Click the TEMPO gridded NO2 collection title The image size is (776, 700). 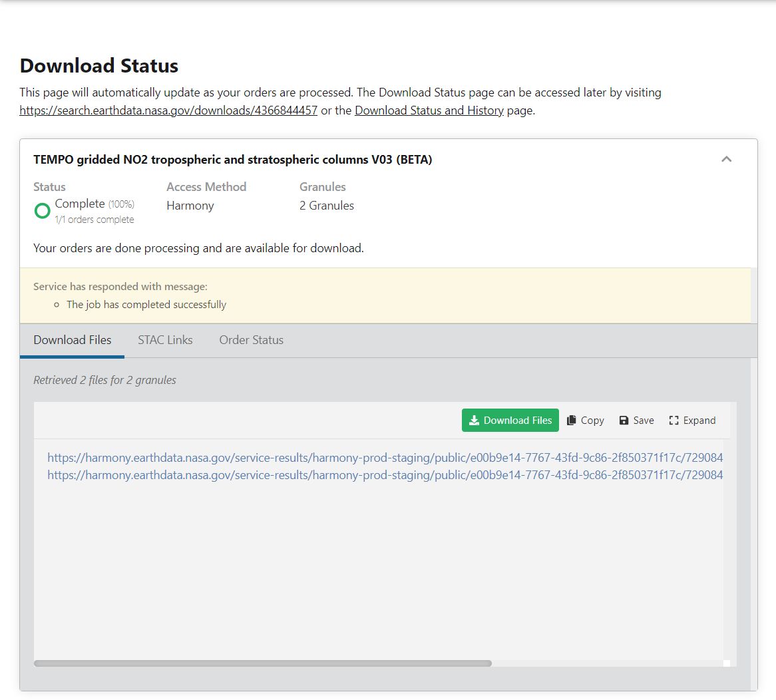[232, 160]
